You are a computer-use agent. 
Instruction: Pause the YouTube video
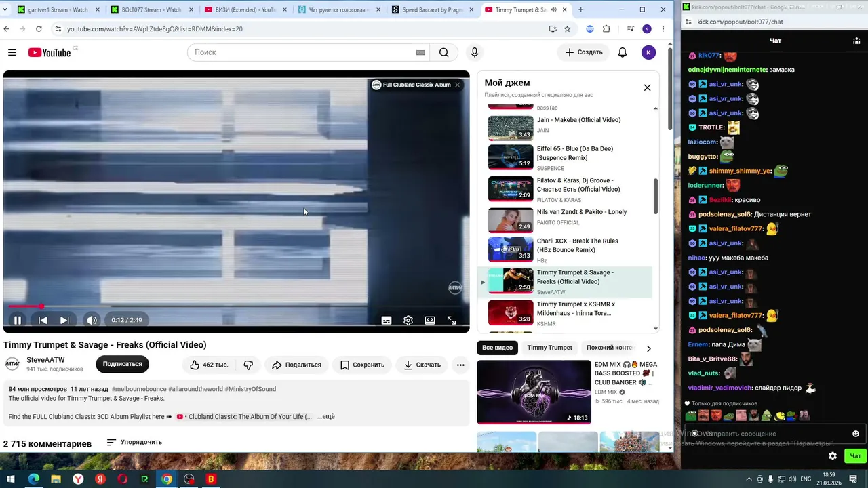point(18,321)
